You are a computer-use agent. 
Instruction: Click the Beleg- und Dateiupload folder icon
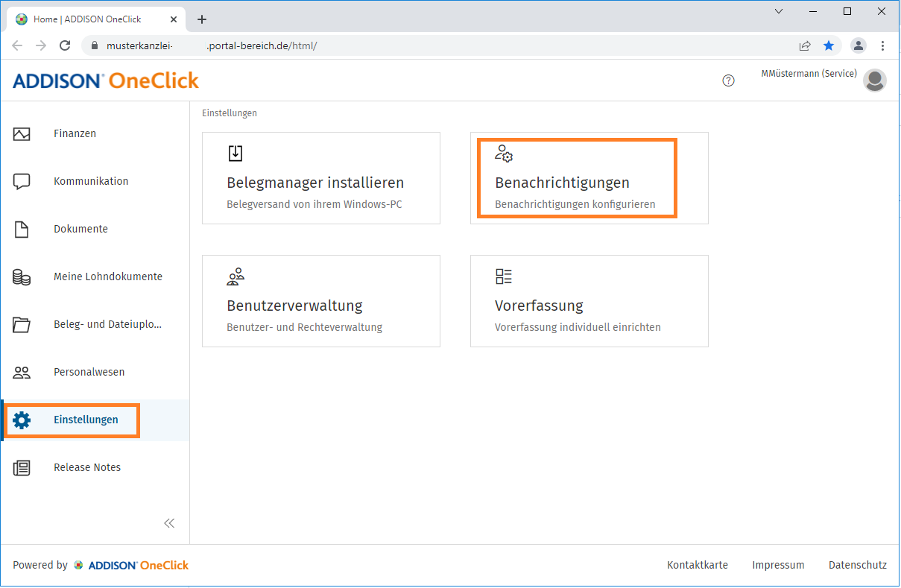pos(22,325)
